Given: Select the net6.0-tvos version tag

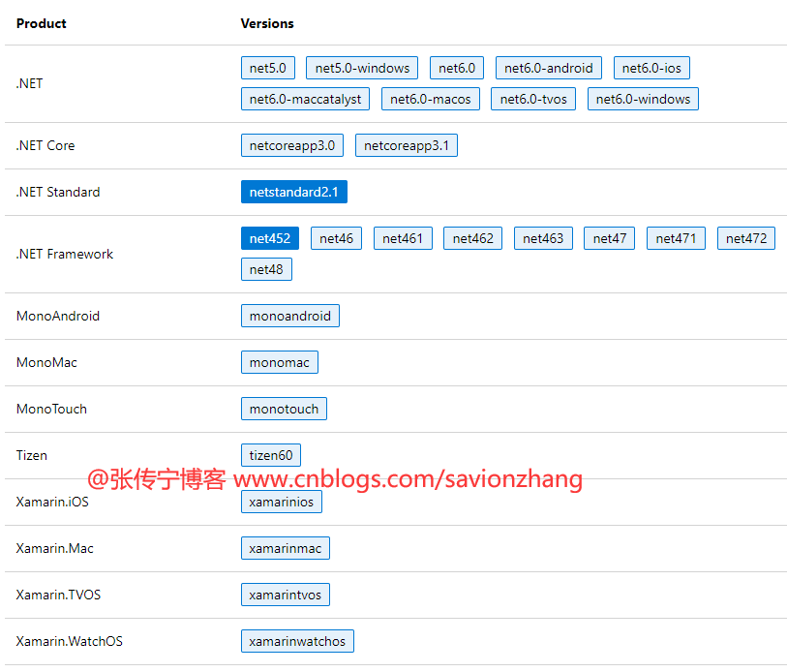Looking at the screenshot, I should tap(533, 99).
